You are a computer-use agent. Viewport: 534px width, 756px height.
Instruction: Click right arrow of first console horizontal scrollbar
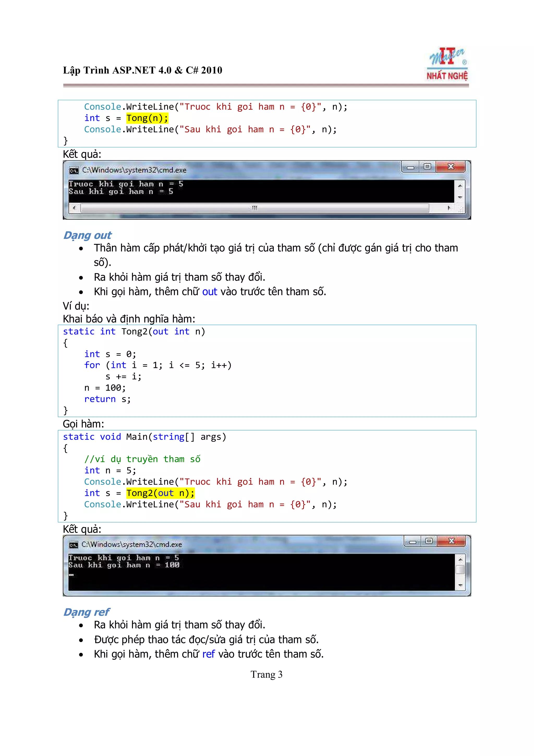449,208
